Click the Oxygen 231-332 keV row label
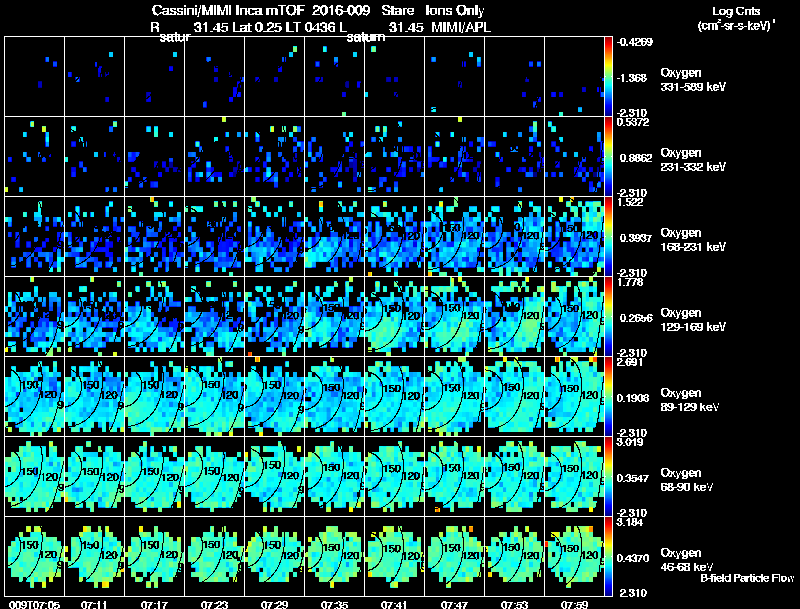The height and width of the screenshot is (609, 800). (693, 160)
